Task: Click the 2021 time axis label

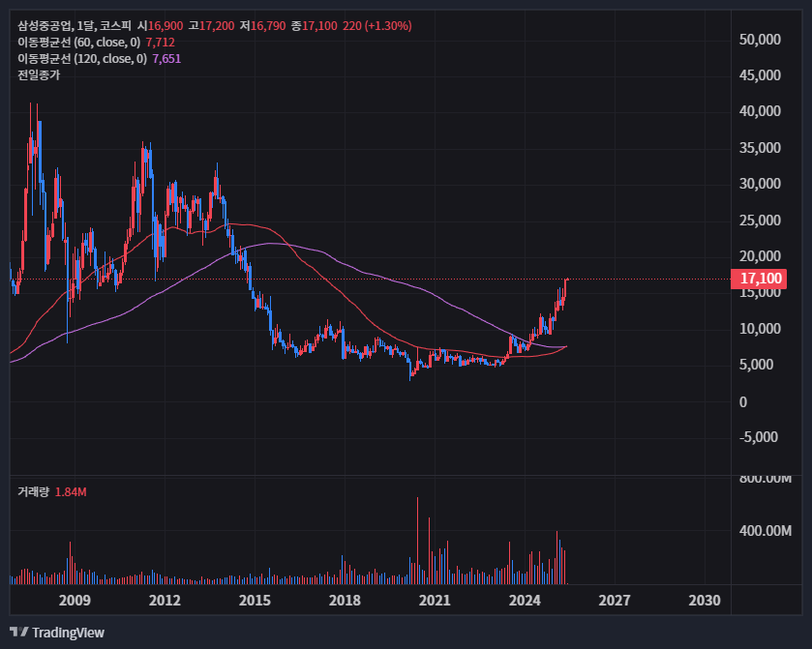Action: coord(435,601)
